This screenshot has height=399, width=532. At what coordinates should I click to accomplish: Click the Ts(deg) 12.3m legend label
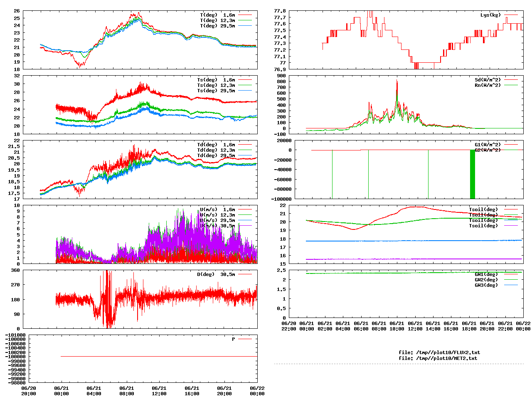click(216, 85)
